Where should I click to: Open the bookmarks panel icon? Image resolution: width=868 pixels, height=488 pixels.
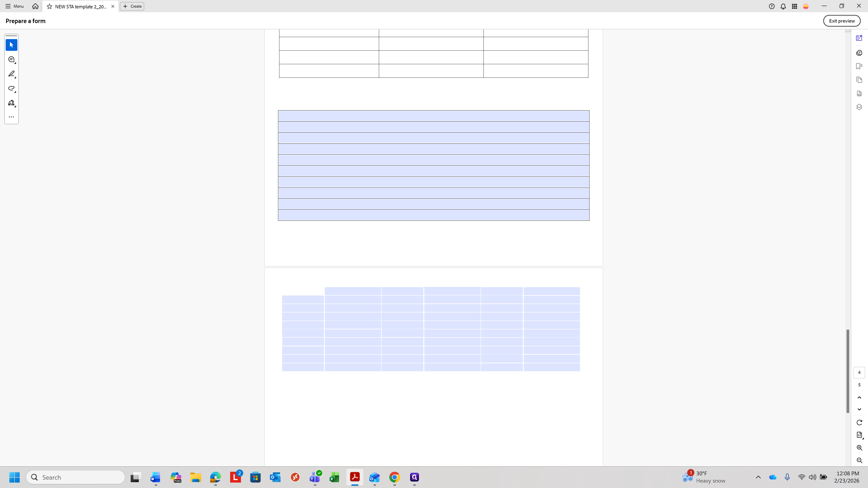click(x=859, y=66)
